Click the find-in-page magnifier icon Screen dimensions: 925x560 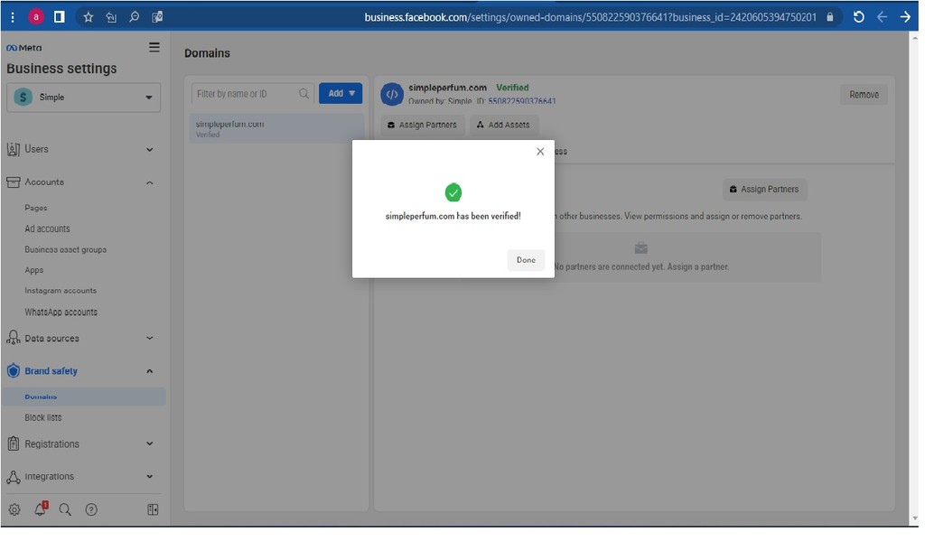point(135,17)
